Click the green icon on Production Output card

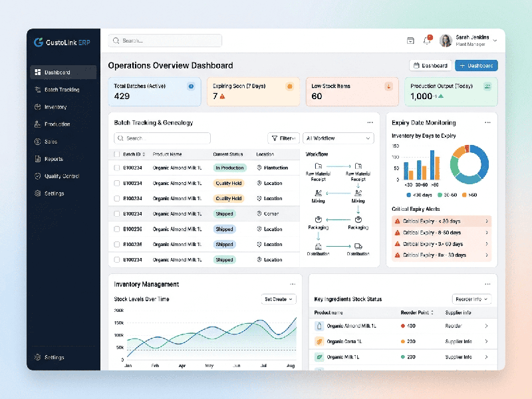(487, 86)
